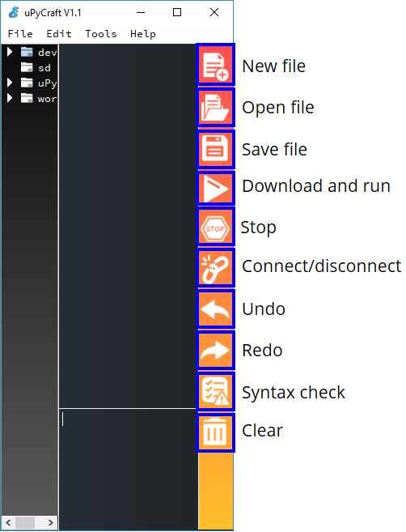
Task: Clear the terminal using the trash icon
Action: click(x=215, y=432)
